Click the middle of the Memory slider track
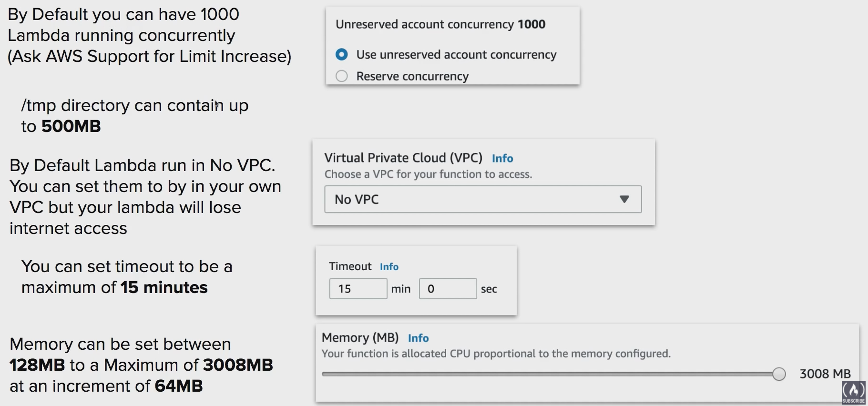 click(x=548, y=374)
